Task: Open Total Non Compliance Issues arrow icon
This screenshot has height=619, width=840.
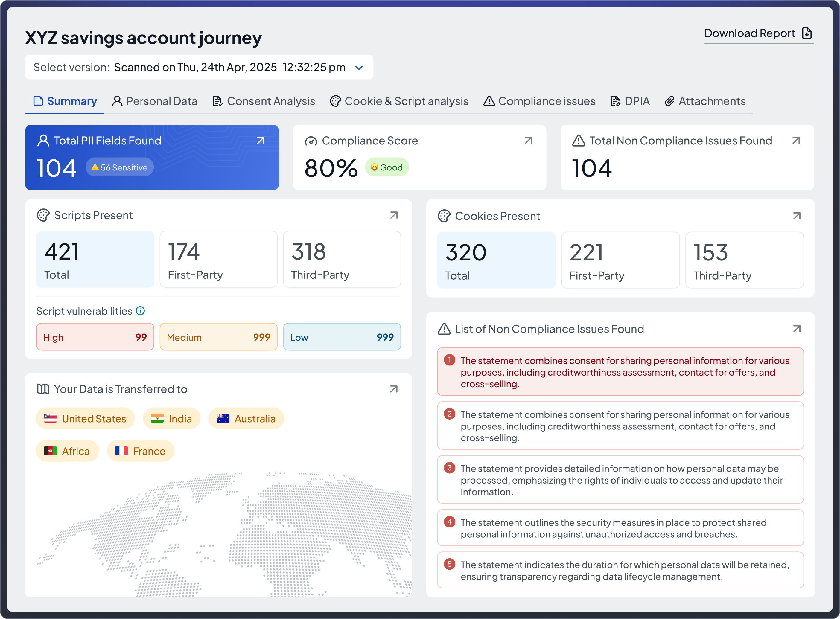Action: coord(796,141)
